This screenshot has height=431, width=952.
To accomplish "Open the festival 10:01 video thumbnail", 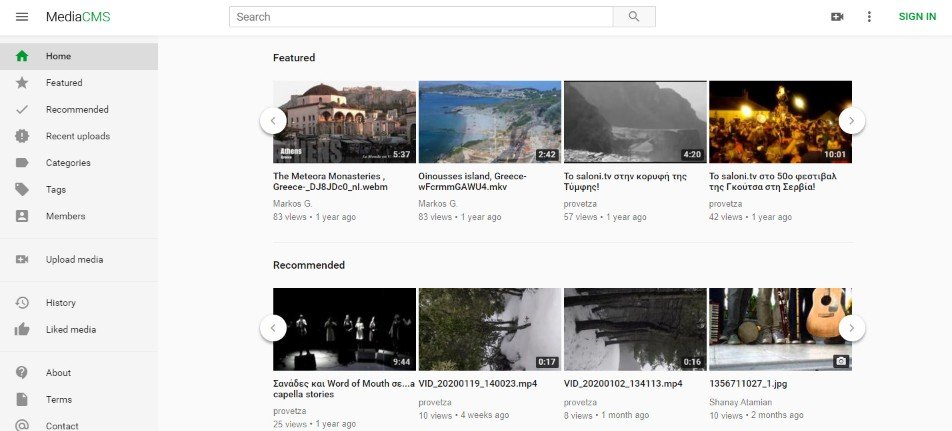I will coord(780,122).
